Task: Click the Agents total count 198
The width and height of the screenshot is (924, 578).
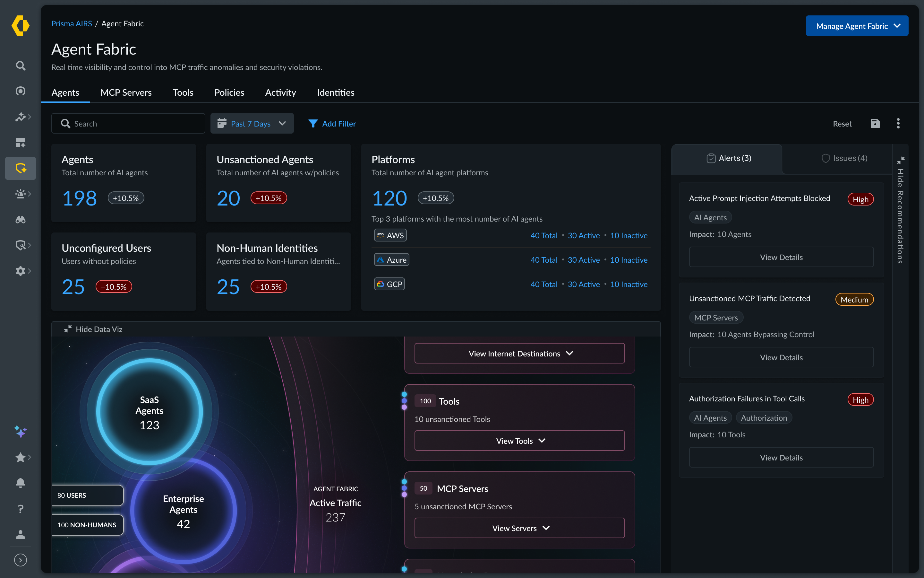Action: pyautogui.click(x=80, y=198)
